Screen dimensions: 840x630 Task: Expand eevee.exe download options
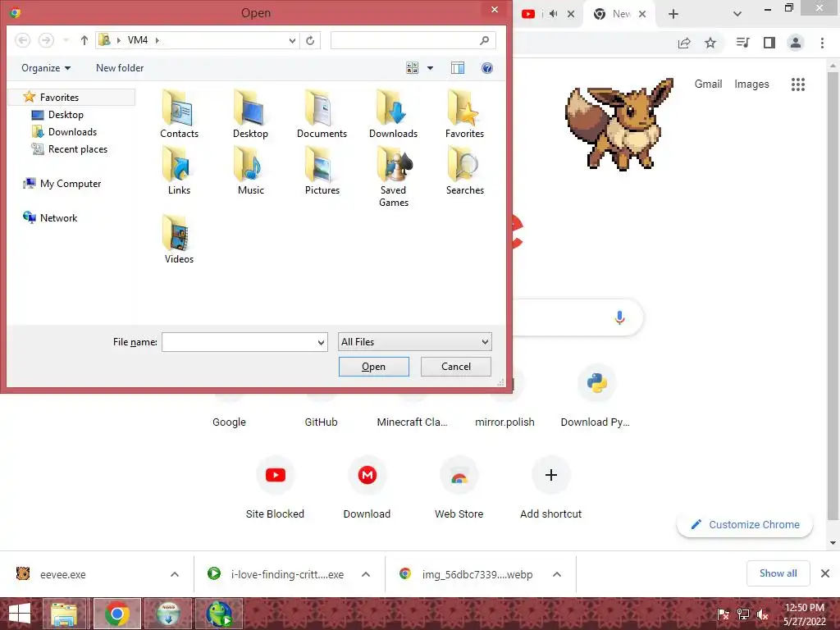click(175, 574)
